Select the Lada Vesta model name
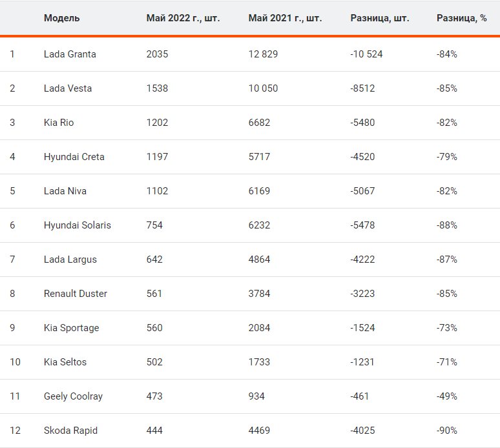The image size is (500, 448). pos(68,88)
